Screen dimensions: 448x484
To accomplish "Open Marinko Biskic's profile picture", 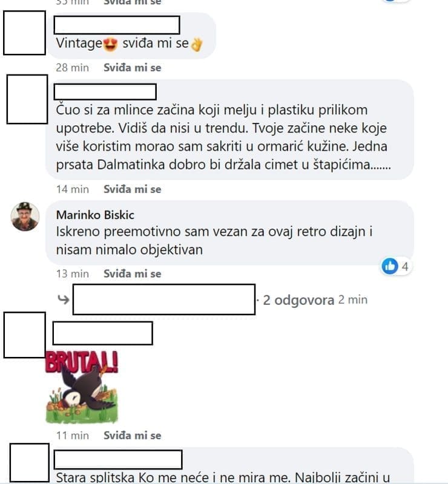I will pyautogui.click(x=25, y=217).
